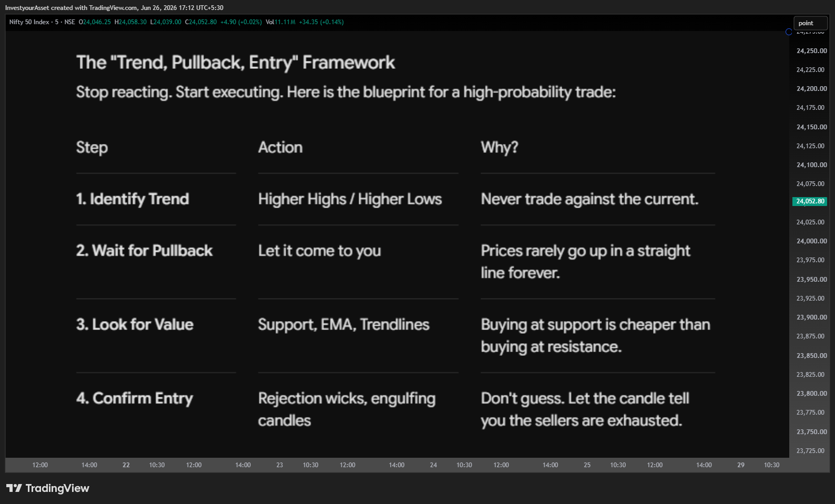Select the 24,000.00 price scale level
The height and width of the screenshot is (504, 835).
pyautogui.click(x=811, y=241)
